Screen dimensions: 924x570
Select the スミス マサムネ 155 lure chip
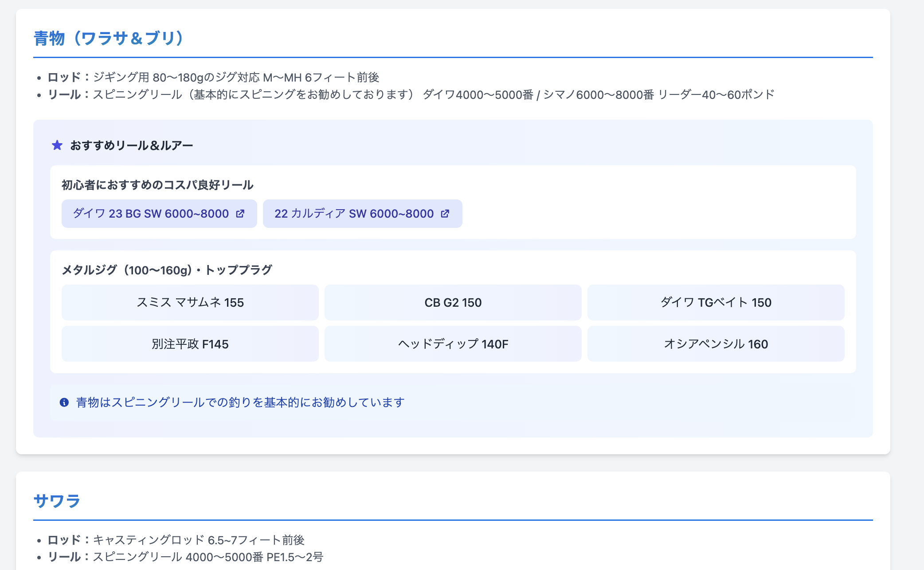pos(190,302)
